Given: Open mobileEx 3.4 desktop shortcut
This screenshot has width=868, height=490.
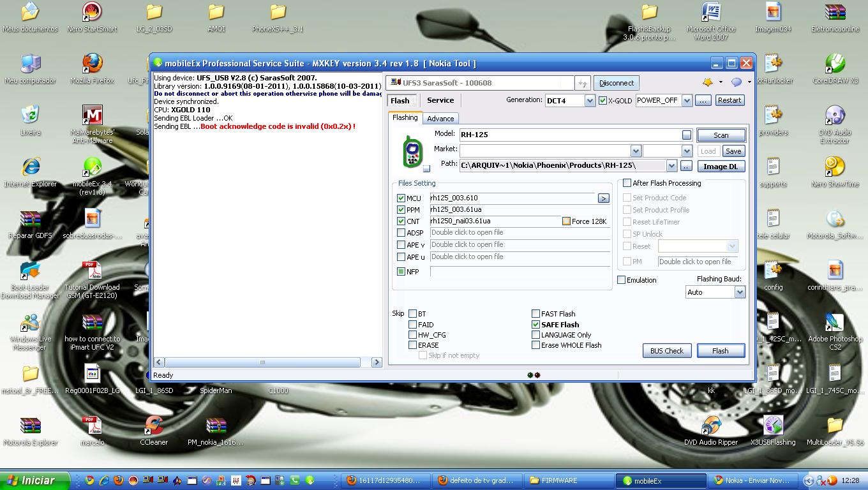Looking at the screenshot, I should click(x=93, y=176).
